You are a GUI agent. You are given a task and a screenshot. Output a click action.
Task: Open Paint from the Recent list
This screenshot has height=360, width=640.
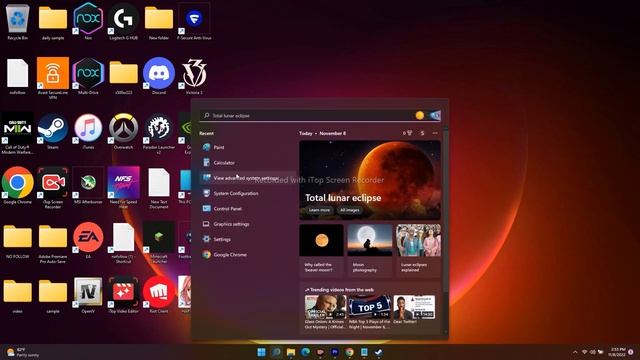pos(247,147)
